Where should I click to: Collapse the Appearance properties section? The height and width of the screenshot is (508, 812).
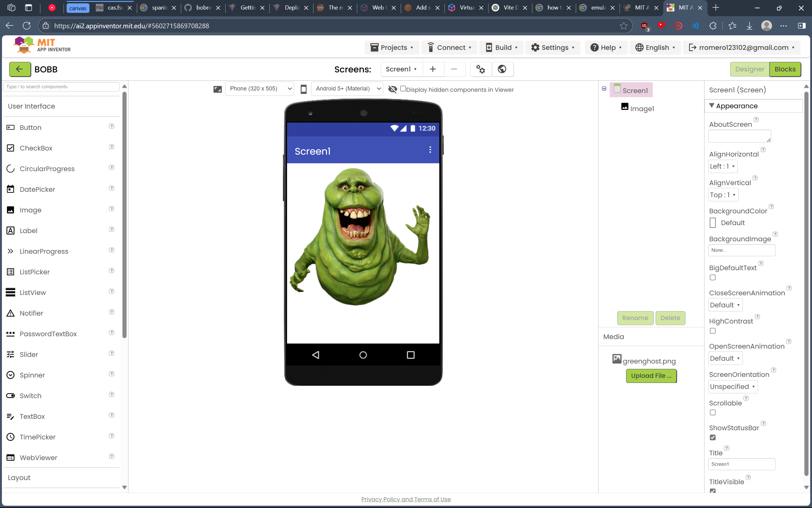coord(711,105)
